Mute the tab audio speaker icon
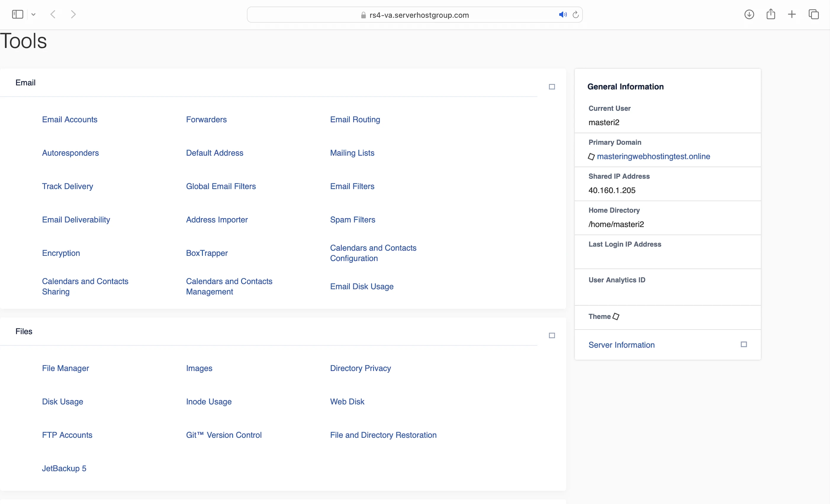The height and width of the screenshot is (504, 830). [x=562, y=15]
